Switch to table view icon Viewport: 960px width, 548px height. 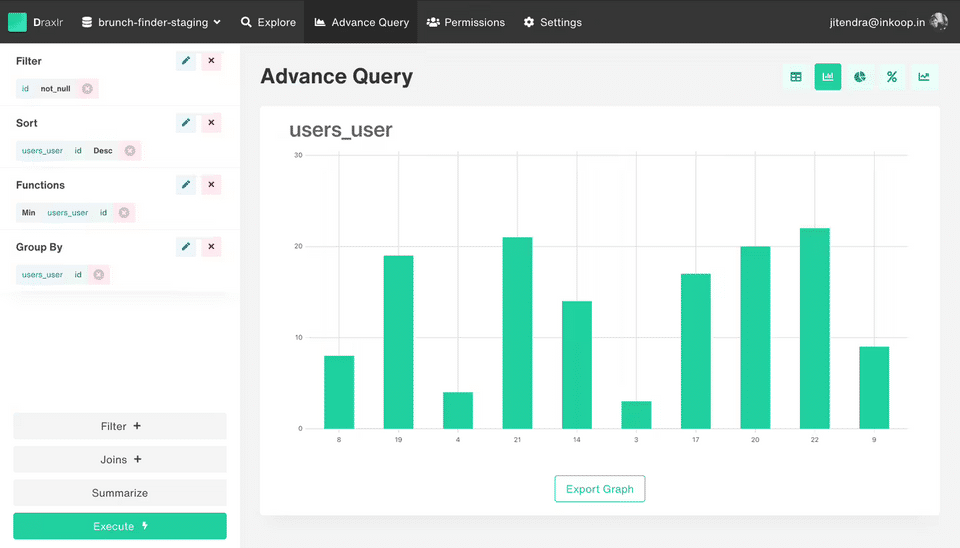(x=796, y=77)
